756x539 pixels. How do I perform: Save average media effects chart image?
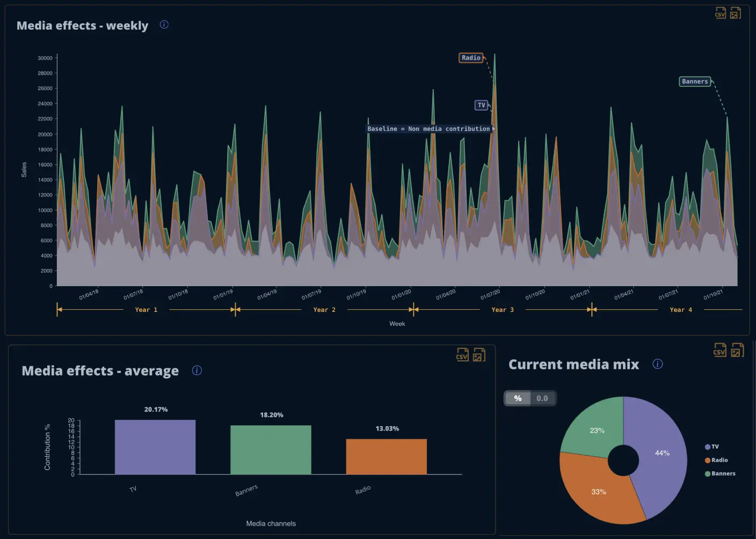click(479, 355)
